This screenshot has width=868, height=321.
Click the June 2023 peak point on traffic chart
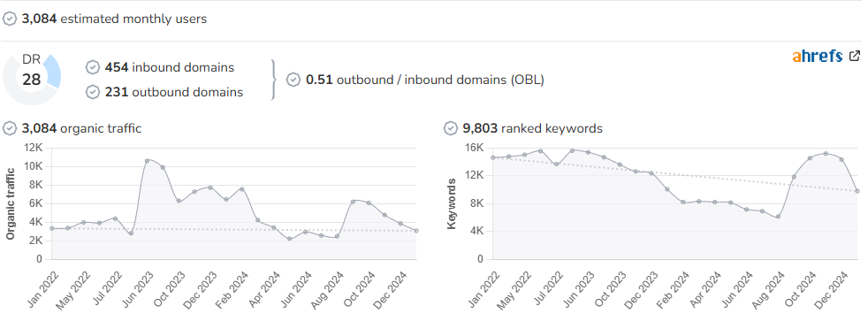tap(148, 161)
